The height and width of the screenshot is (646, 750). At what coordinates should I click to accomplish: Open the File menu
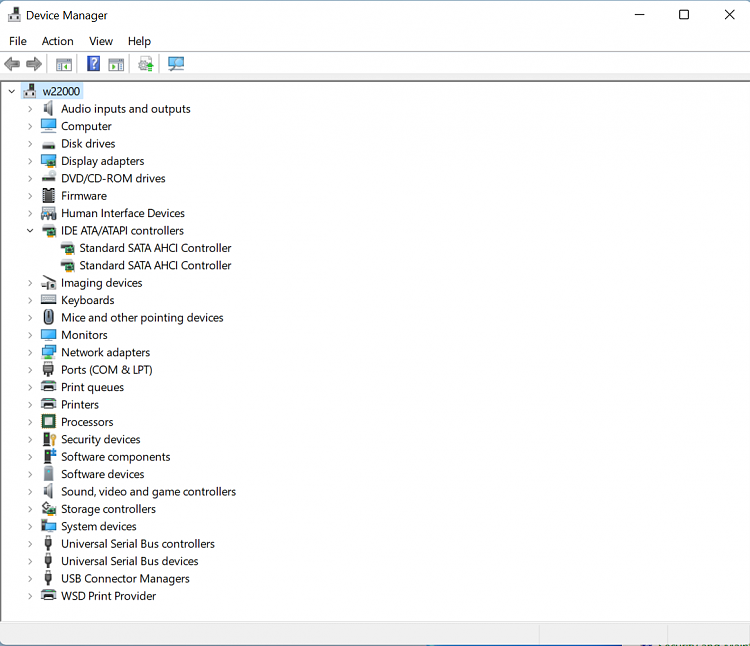tap(18, 41)
